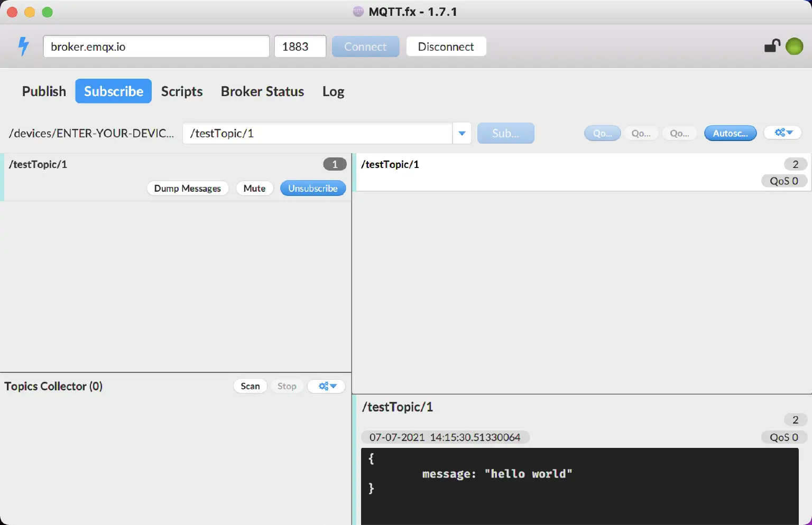
Task: Select QoS 1 for subscription
Action: tap(641, 133)
